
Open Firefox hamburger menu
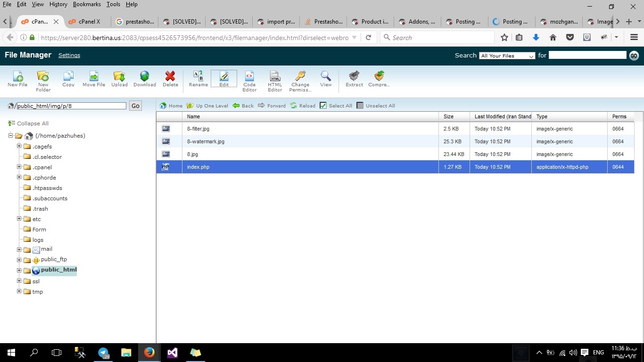[x=634, y=37]
